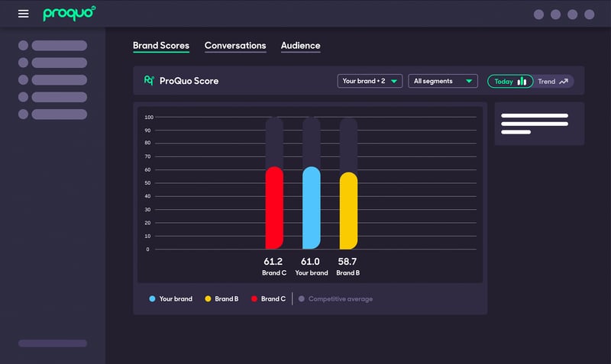Expand the All segments dropdown
This screenshot has height=364, width=611.
(443, 81)
